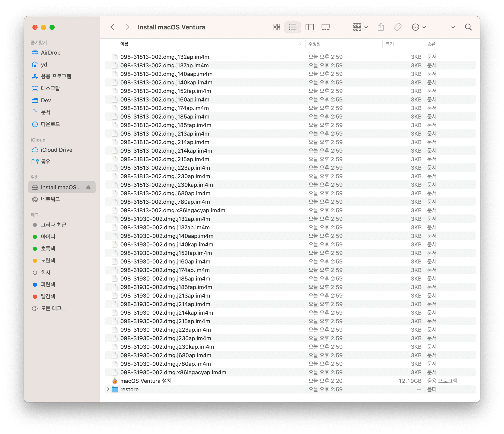Open the 다운로드 folder in the sidebar

[x=50, y=124]
